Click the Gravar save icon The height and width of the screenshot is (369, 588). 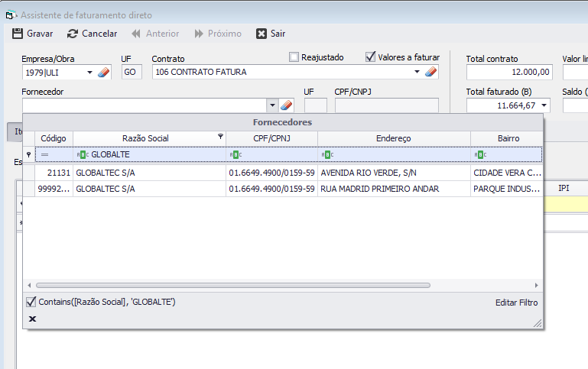point(18,34)
